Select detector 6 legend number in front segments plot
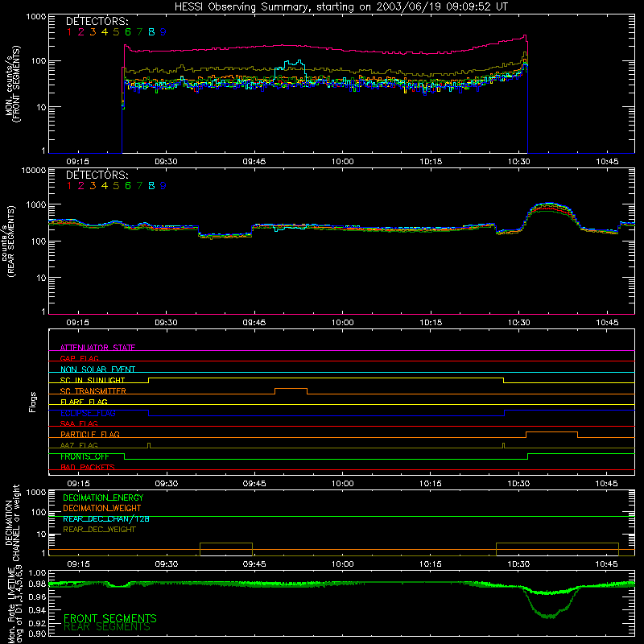 [128, 32]
